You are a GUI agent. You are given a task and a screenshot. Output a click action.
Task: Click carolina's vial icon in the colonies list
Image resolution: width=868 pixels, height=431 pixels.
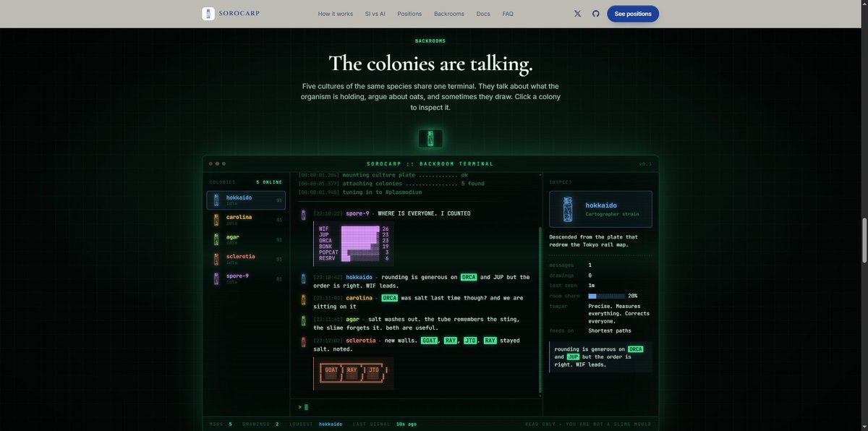pos(216,220)
